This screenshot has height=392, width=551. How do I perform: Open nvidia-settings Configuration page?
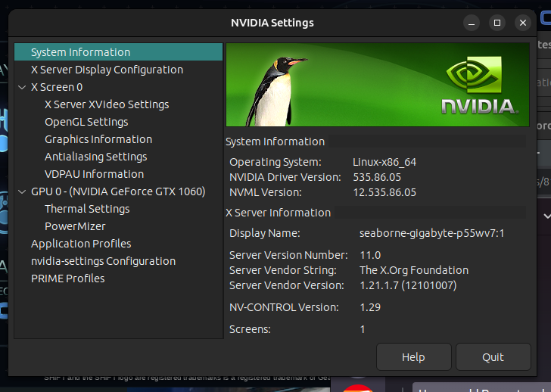103,261
